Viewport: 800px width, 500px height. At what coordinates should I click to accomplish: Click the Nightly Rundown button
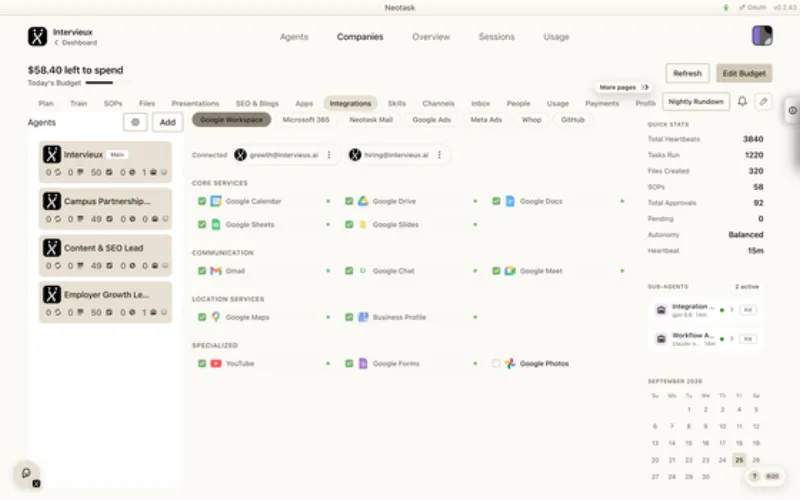696,102
